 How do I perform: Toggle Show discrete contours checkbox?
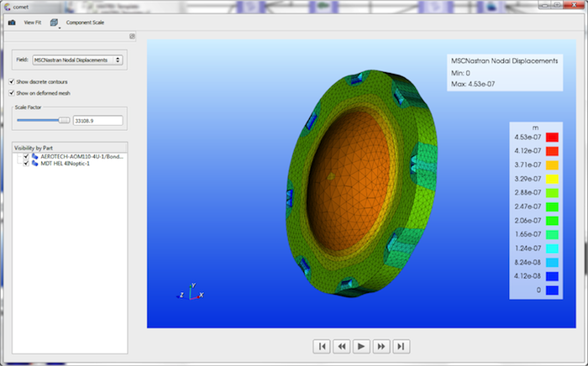point(12,81)
